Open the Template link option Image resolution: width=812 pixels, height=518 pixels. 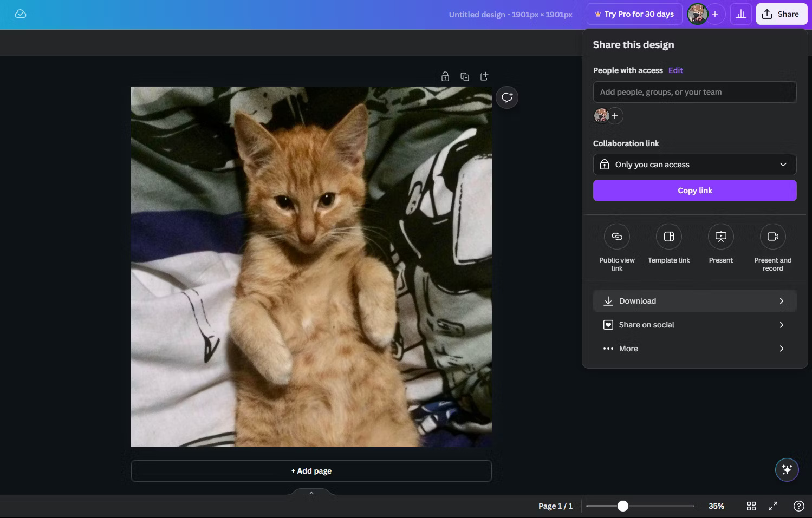pyautogui.click(x=669, y=237)
